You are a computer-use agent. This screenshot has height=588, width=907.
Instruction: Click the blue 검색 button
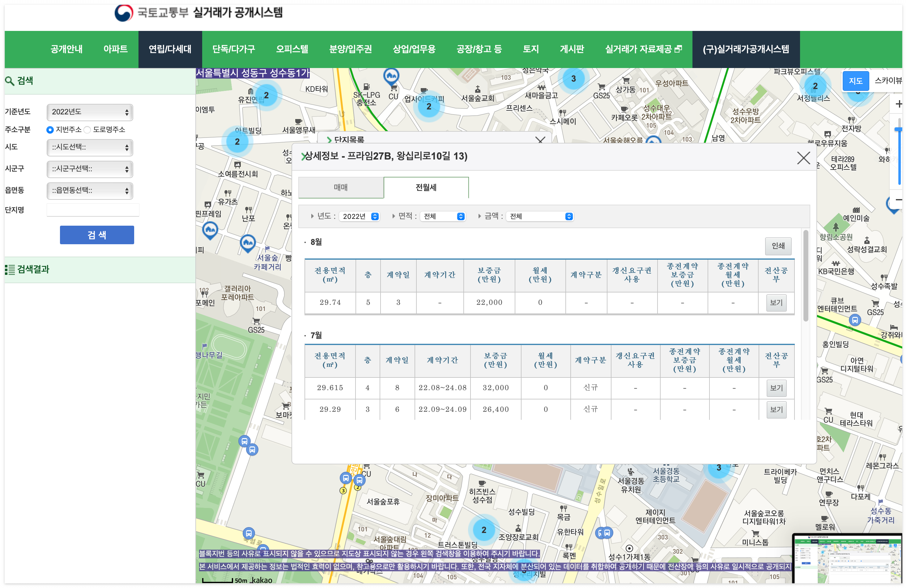pyautogui.click(x=97, y=235)
